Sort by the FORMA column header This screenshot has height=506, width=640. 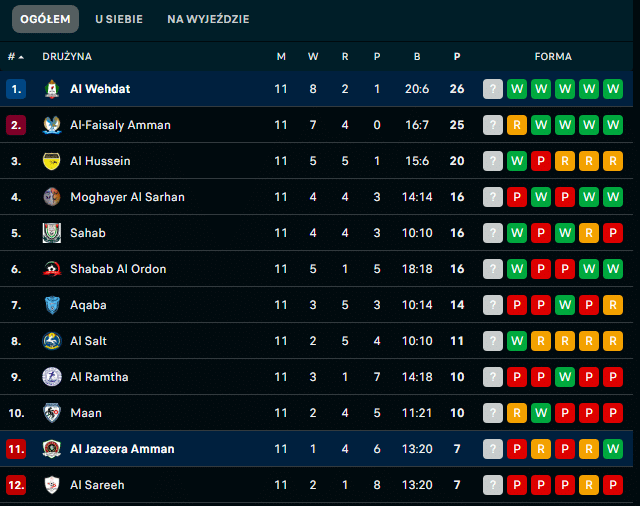coord(553,57)
